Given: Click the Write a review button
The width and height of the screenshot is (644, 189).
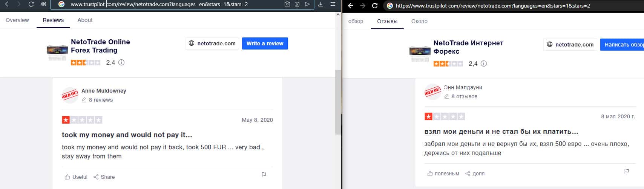Looking at the screenshot, I should click(x=265, y=43).
